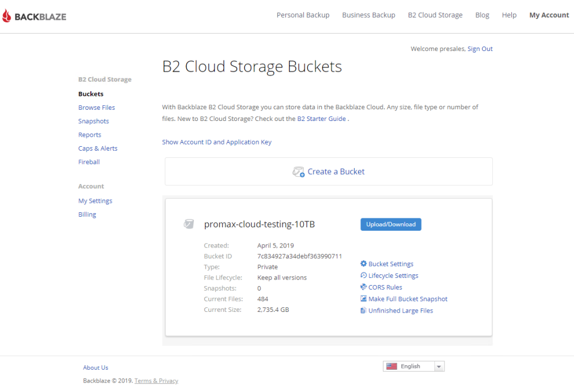Open My Account in the top navigation
The height and width of the screenshot is (392, 574).
(x=549, y=15)
